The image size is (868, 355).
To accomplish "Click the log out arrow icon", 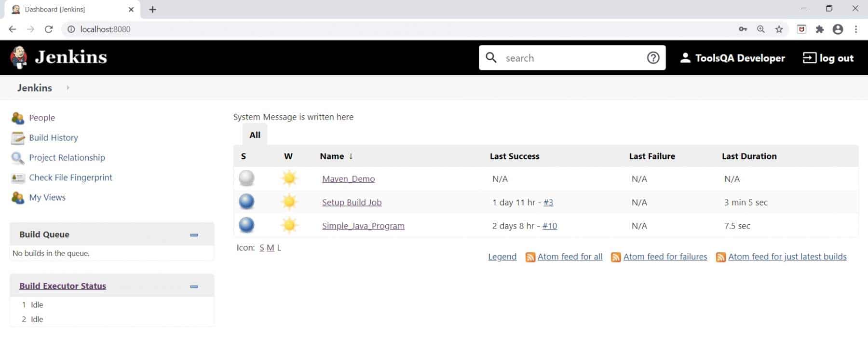I will [809, 58].
